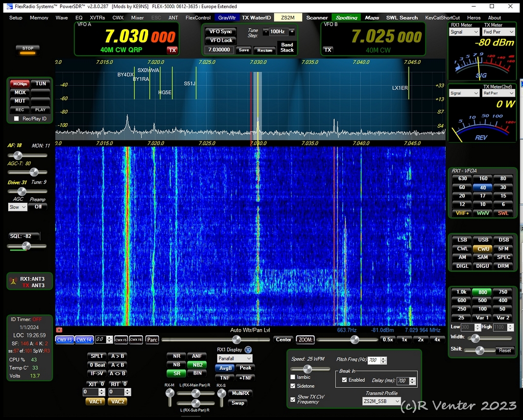Screen dimensions: 523x420
Task: Click the Band Stack button
Action: pos(287,48)
